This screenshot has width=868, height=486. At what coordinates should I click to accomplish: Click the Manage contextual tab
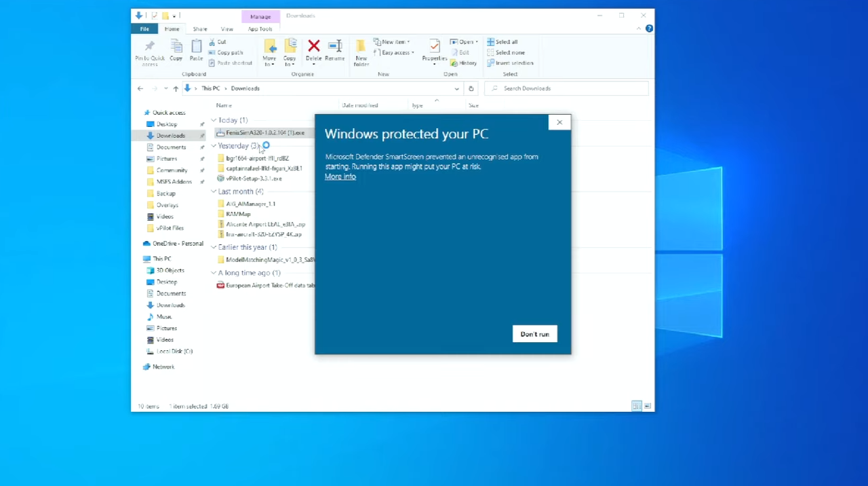click(260, 16)
